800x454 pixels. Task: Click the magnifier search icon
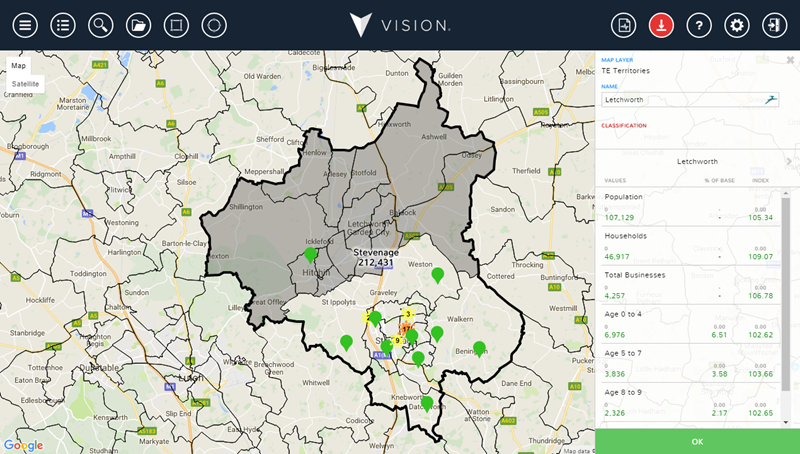[x=101, y=25]
